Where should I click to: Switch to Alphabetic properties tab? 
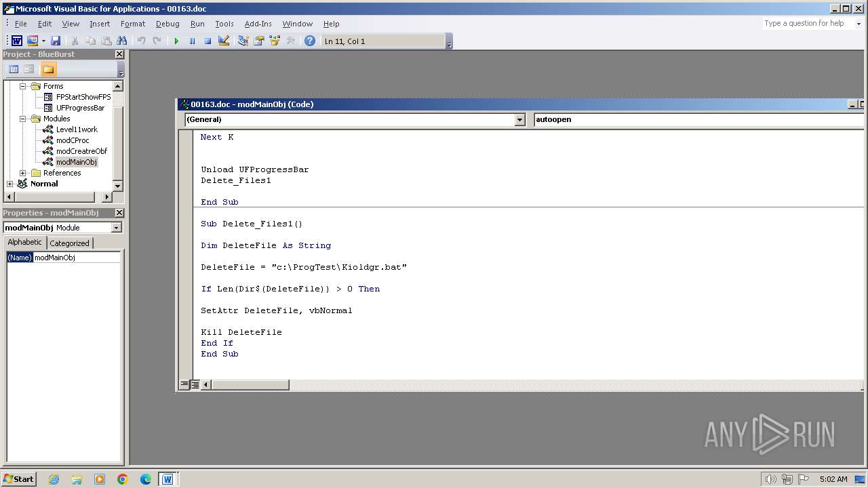click(24, 243)
